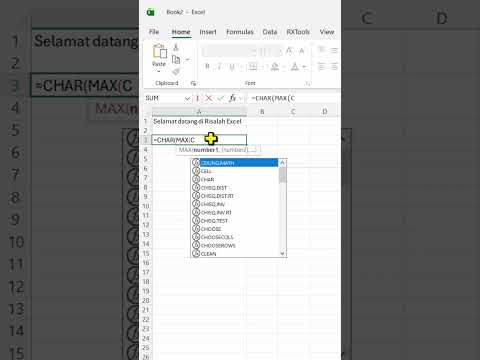Viewport: 480px width, 360px height.
Task: Decrease font size icon
Action: pyautogui.click(x=302, y=51)
